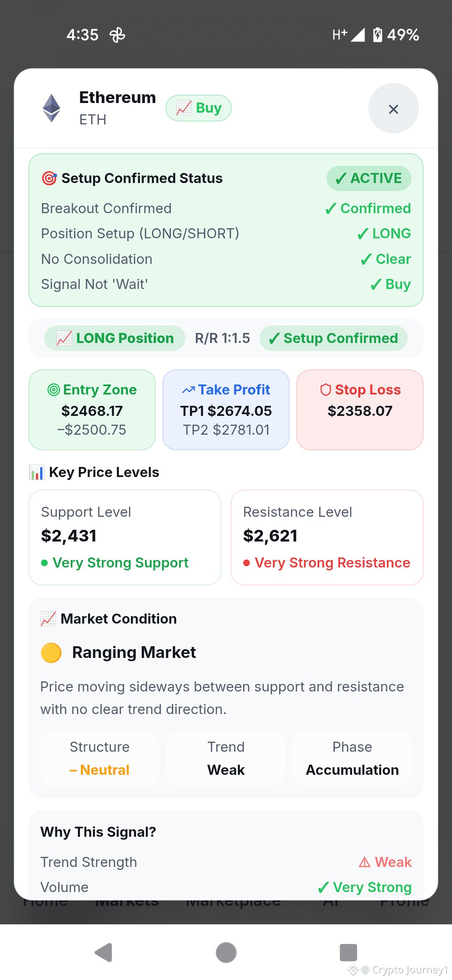The width and height of the screenshot is (452, 980).
Task: Open the Support Level $2,431 card
Action: [x=125, y=537]
